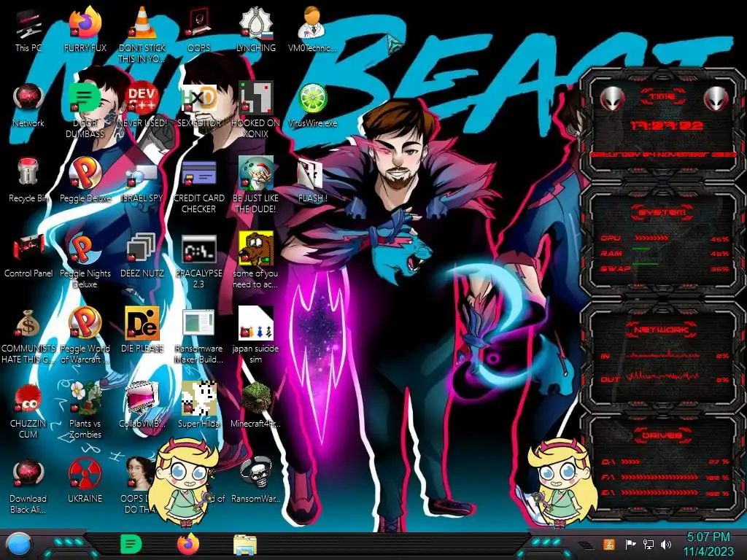This screenshot has height=560, width=747.
Task: Open the FLASH! desktop shortcut
Action: [x=312, y=181]
